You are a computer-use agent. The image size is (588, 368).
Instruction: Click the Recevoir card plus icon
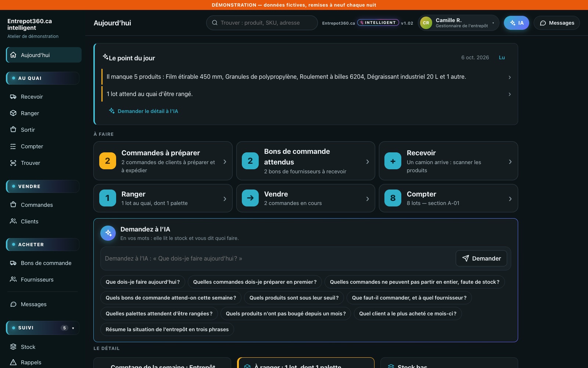click(393, 161)
